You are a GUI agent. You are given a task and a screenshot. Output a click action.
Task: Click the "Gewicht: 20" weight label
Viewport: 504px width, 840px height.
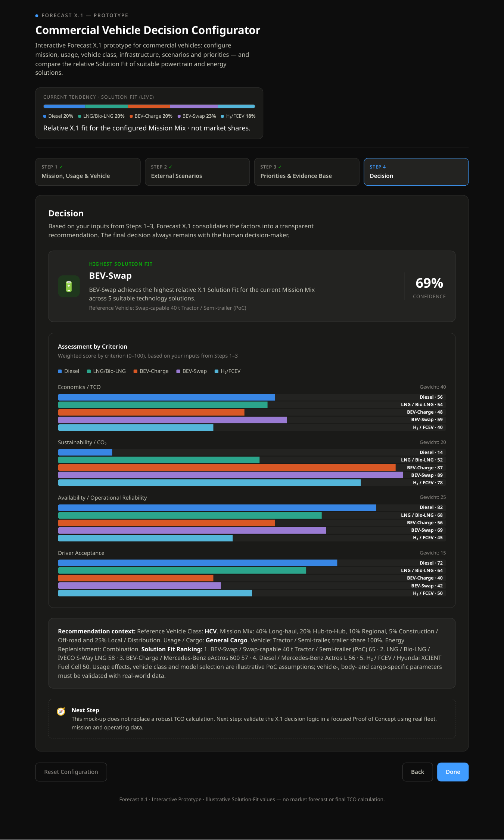click(433, 442)
